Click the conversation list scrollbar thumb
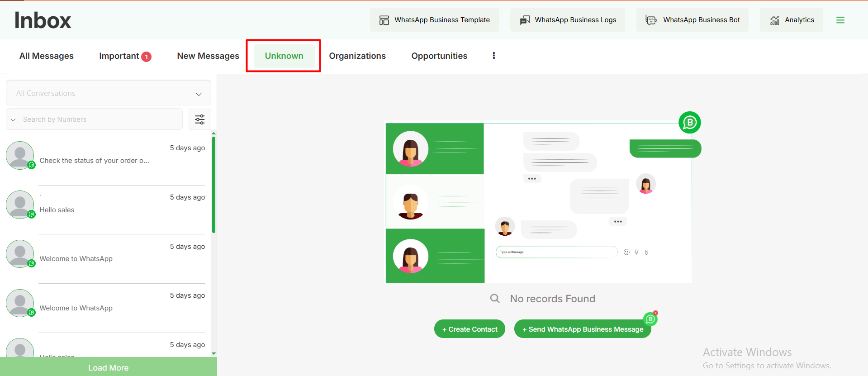The image size is (868, 376). tap(213, 185)
